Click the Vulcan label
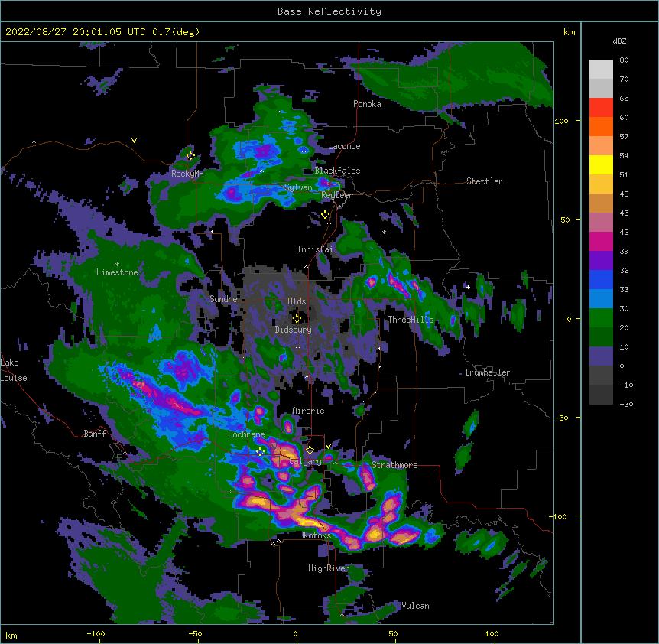659x644 pixels. coord(415,606)
